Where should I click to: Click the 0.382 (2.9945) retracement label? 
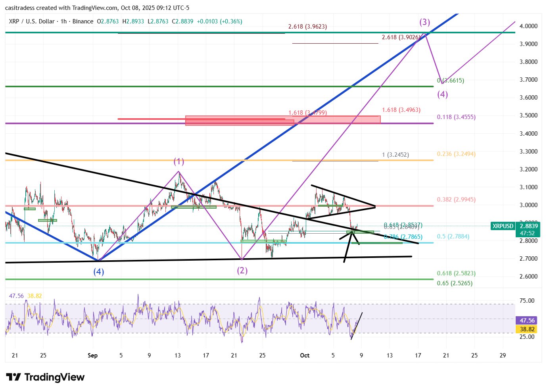(456, 200)
